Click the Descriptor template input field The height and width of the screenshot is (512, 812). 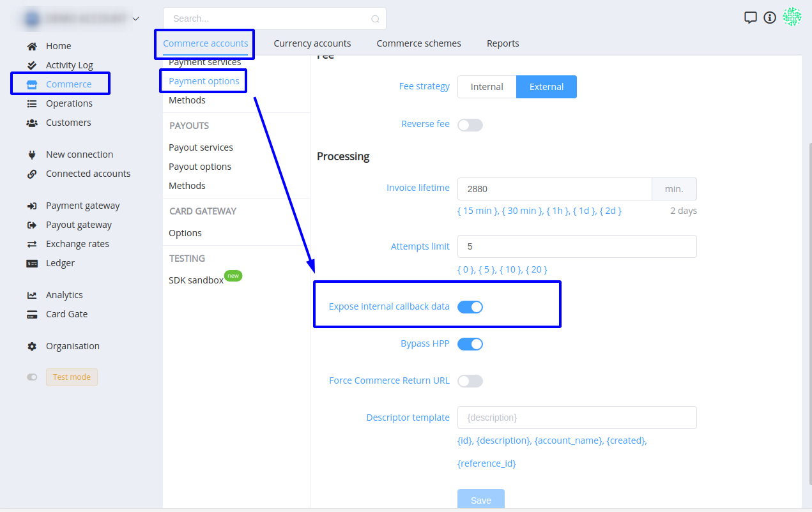point(577,418)
